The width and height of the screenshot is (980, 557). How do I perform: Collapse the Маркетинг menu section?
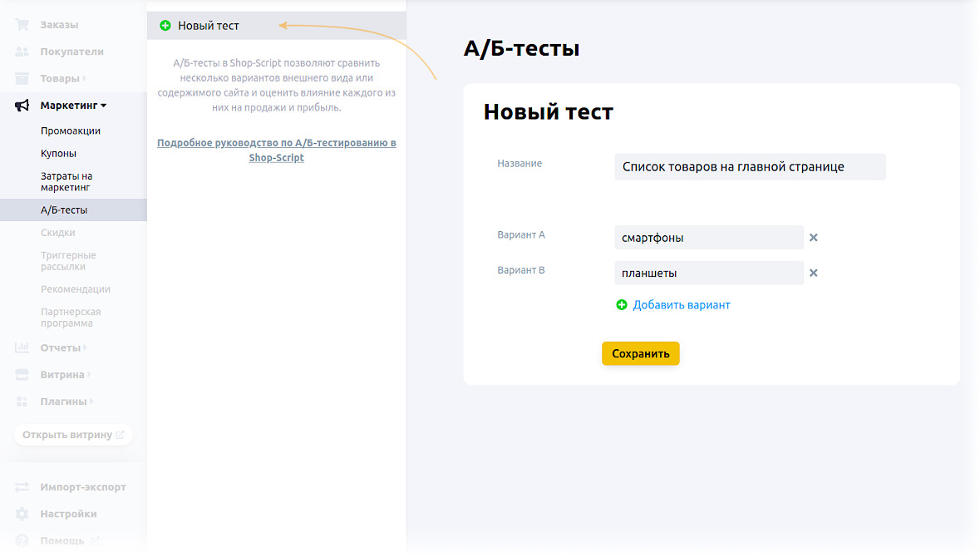point(73,106)
